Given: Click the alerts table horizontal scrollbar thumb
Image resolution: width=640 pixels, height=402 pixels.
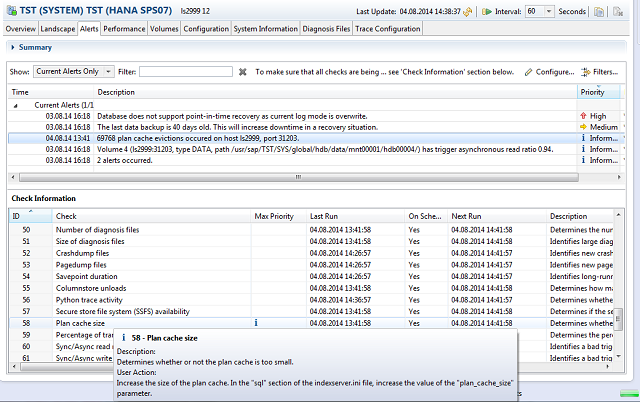Looking at the screenshot, I should click(298, 177).
